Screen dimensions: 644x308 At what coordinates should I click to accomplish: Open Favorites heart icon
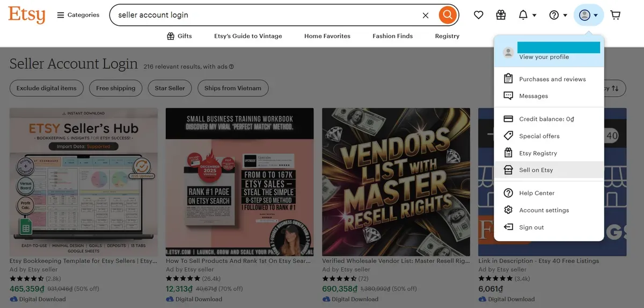479,15
